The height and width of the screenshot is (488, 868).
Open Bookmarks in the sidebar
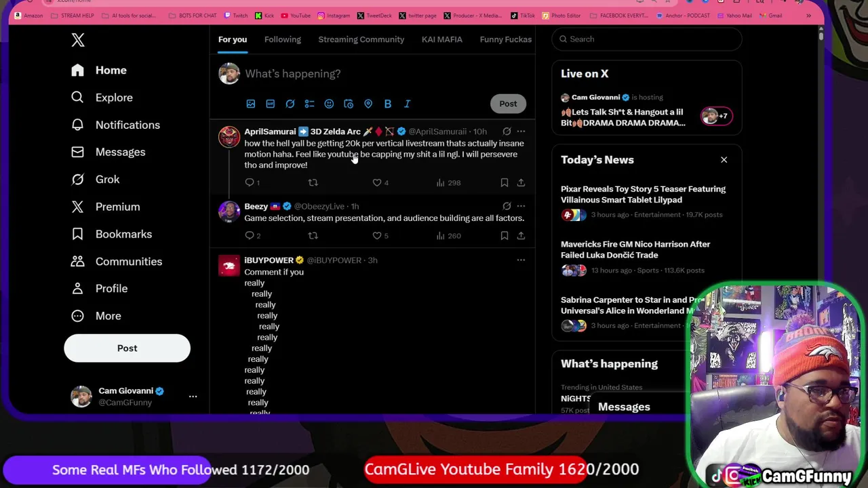[112, 234]
